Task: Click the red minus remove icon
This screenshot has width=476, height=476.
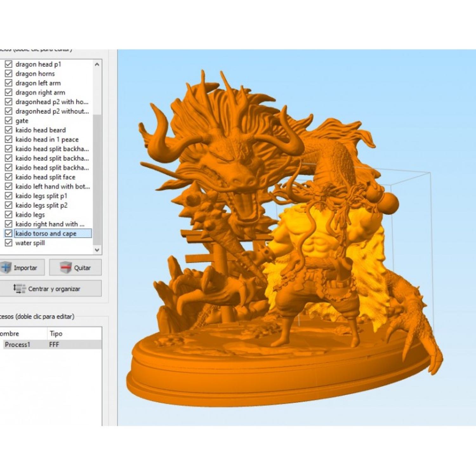Action: (66, 268)
